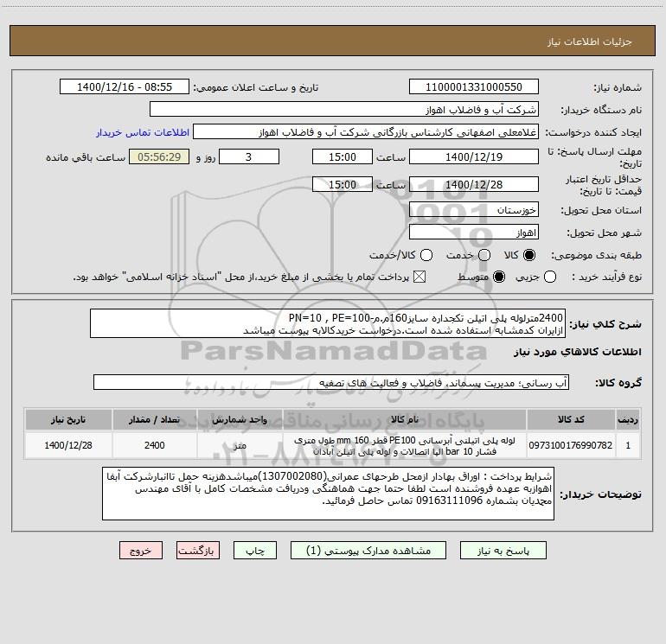
Task: Select the کالا/خدمت radio button
Action: pos(426,255)
